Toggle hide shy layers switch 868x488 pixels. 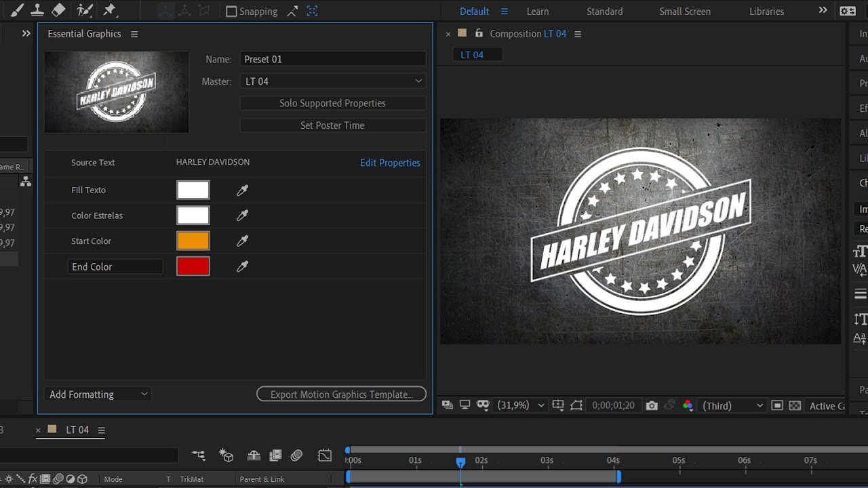[253, 455]
